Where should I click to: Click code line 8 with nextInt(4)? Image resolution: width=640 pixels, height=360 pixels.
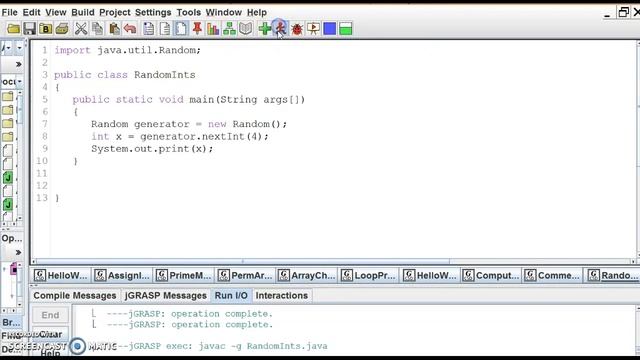180,136
